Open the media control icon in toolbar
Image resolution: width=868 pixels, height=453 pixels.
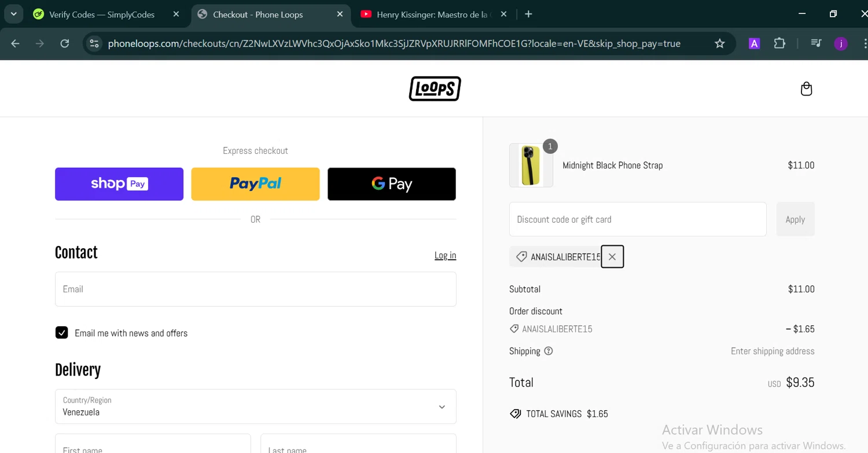pyautogui.click(x=816, y=43)
